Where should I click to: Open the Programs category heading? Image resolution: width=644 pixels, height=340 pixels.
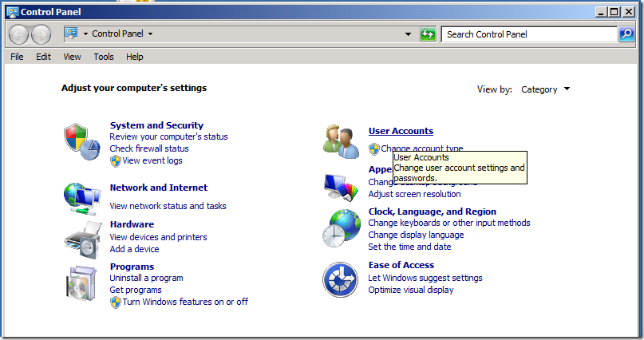[132, 267]
